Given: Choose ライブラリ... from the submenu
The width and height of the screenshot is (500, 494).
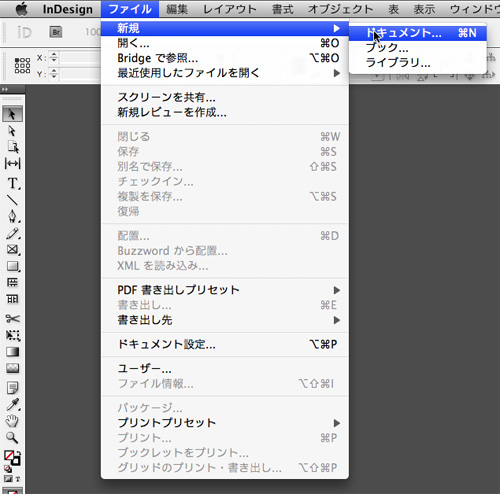Looking at the screenshot, I should pyautogui.click(x=418, y=62).
